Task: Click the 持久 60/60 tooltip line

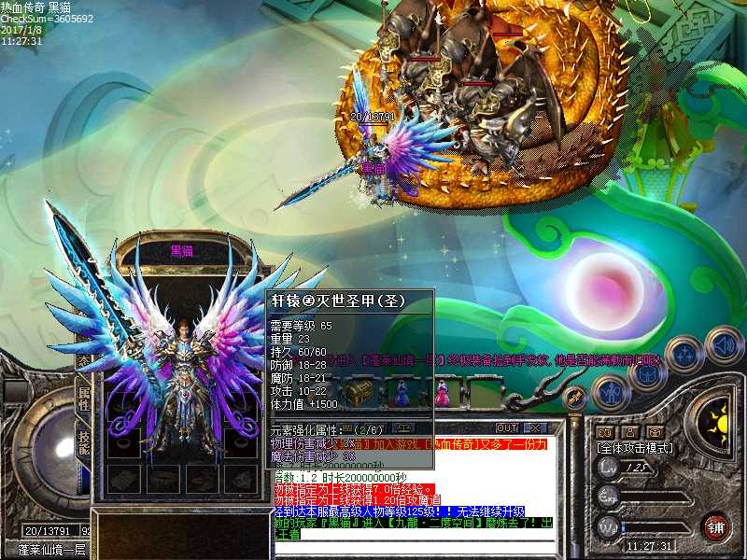Action: tap(299, 352)
